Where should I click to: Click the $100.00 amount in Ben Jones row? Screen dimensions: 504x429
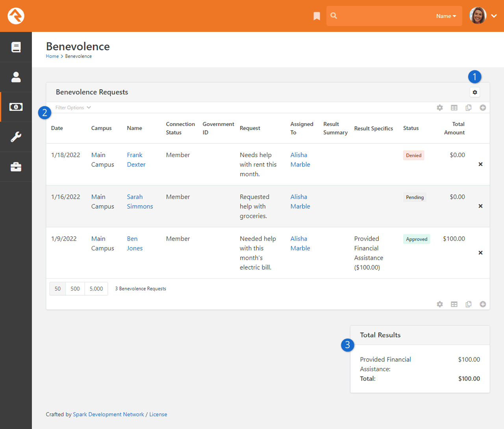pyautogui.click(x=454, y=239)
